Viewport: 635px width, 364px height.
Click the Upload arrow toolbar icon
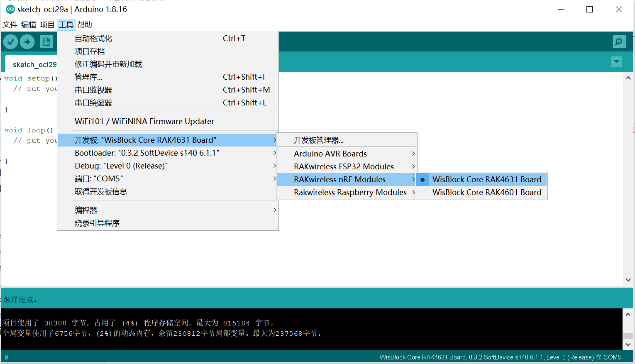pos(27,42)
